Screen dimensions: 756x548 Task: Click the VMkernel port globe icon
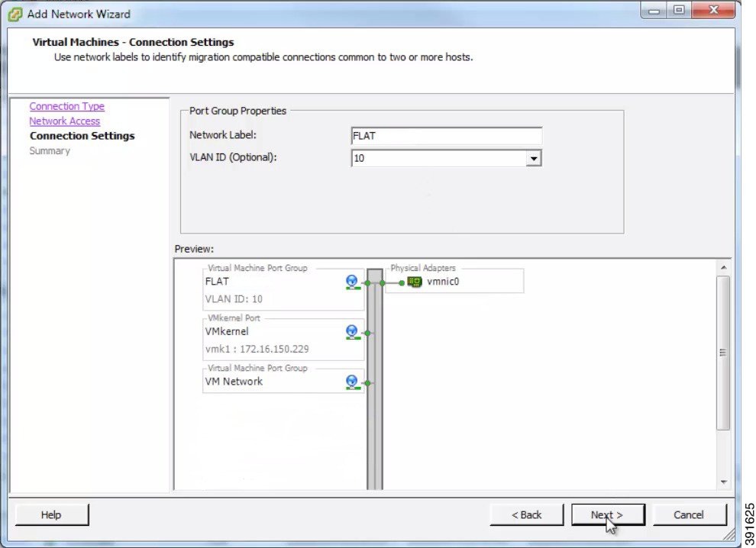tap(353, 332)
